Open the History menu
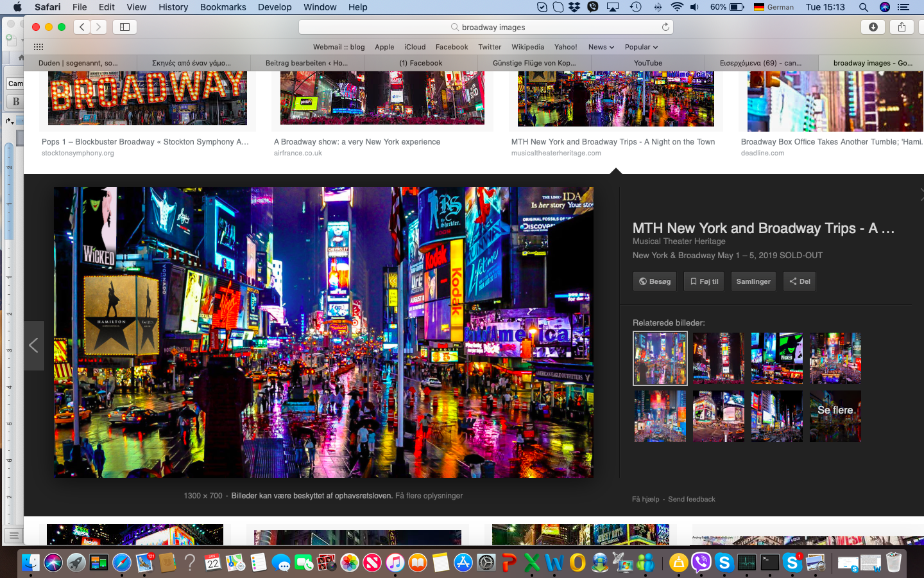Screen dimensions: 924x578 click(x=173, y=7)
